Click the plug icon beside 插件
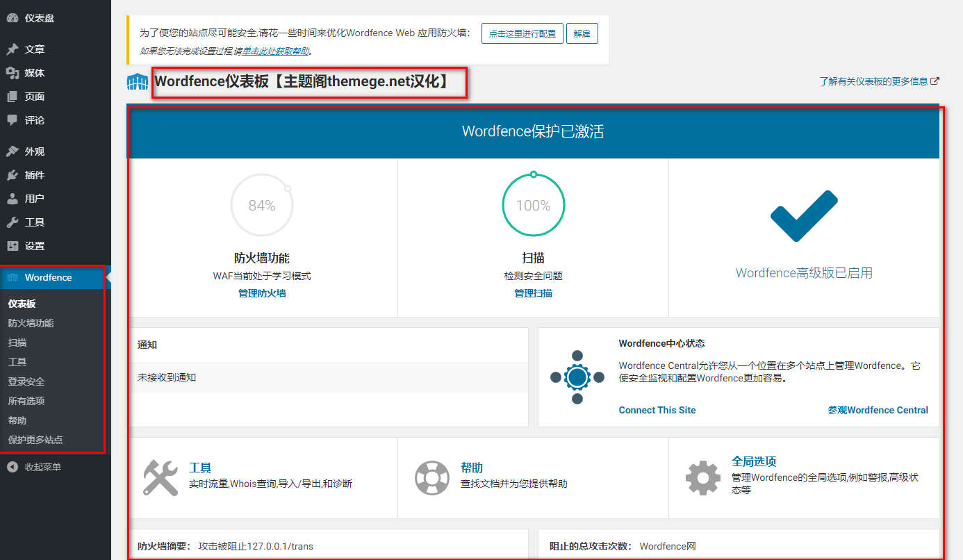The image size is (963, 560). point(13,175)
